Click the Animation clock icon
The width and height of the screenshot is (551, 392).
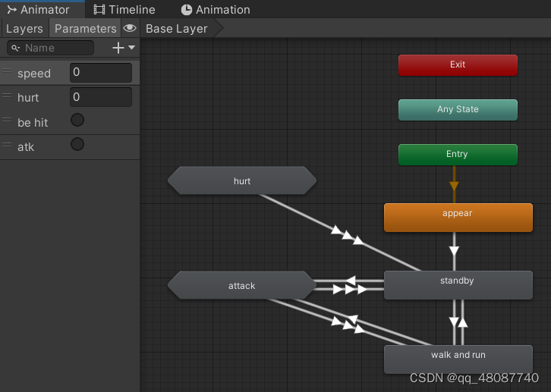point(186,10)
